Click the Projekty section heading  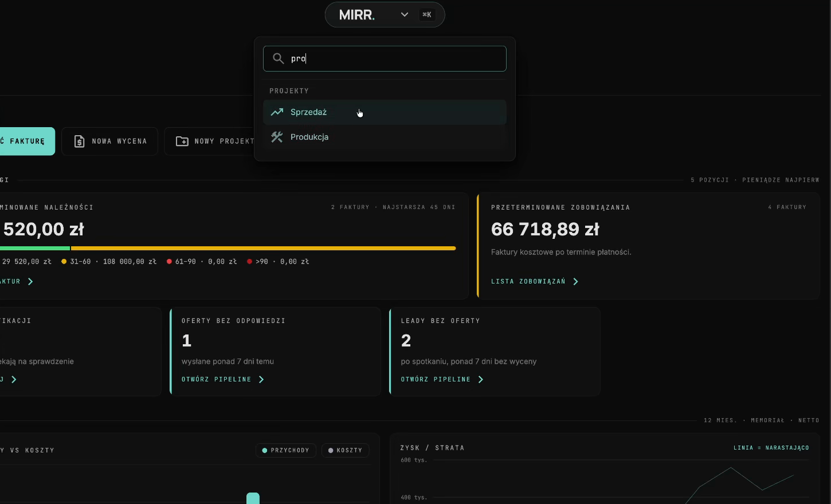(x=289, y=91)
